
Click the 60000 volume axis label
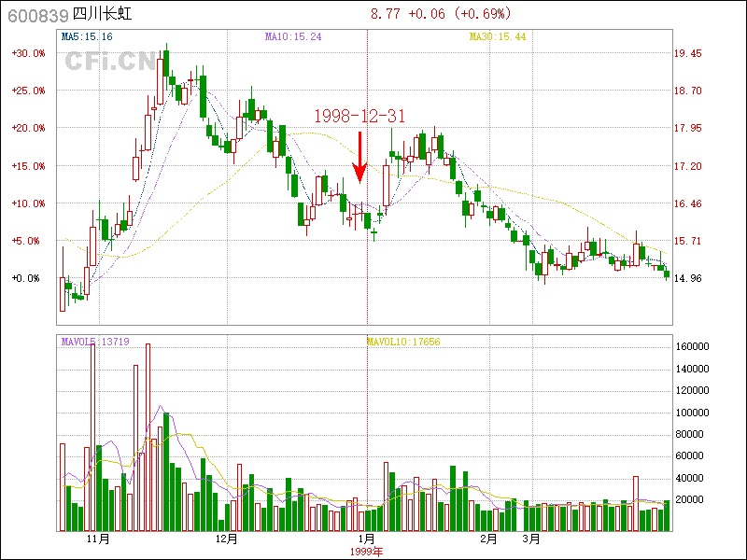690,456
